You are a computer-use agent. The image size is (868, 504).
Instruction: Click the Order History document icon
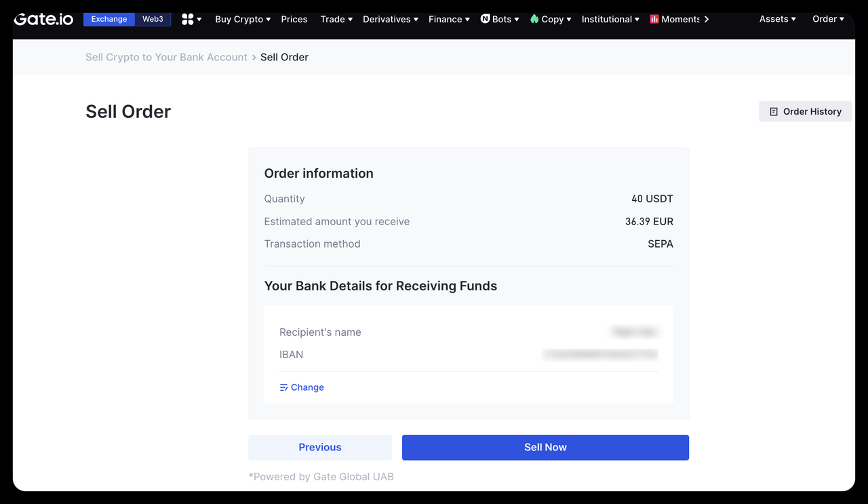774,111
